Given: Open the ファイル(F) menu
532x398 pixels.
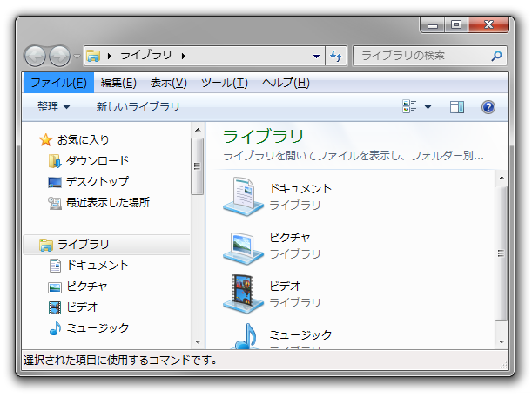Looking at the screenshot, I should click(x=58, y=83).
